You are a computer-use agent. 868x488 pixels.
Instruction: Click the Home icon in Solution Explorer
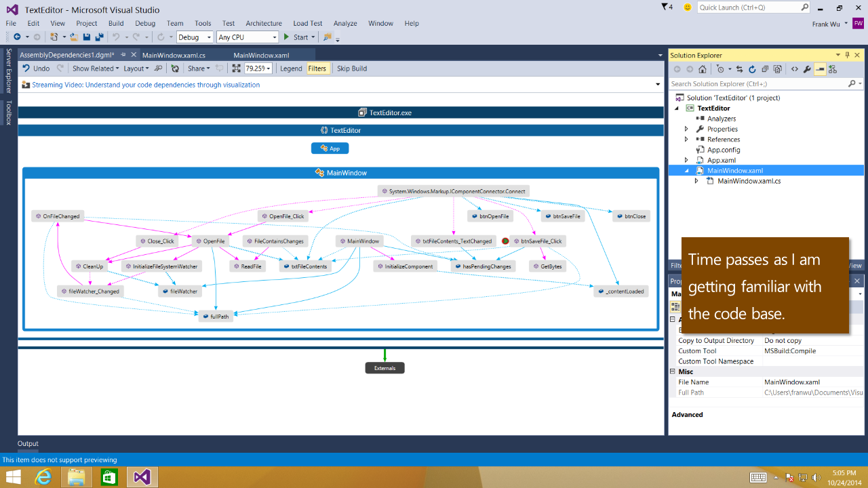[x=702, y=69]
